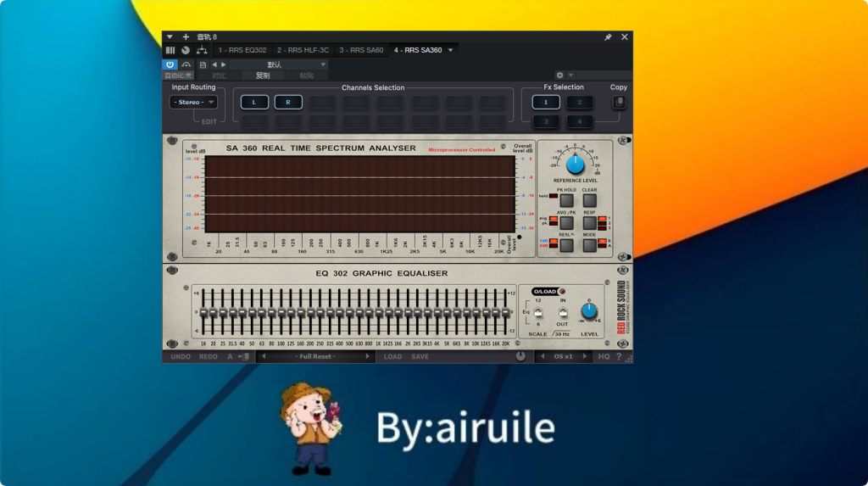Select Fx slot 3
Image resolution: width=868 pixels, height=486 pixels.
(545, 121)
